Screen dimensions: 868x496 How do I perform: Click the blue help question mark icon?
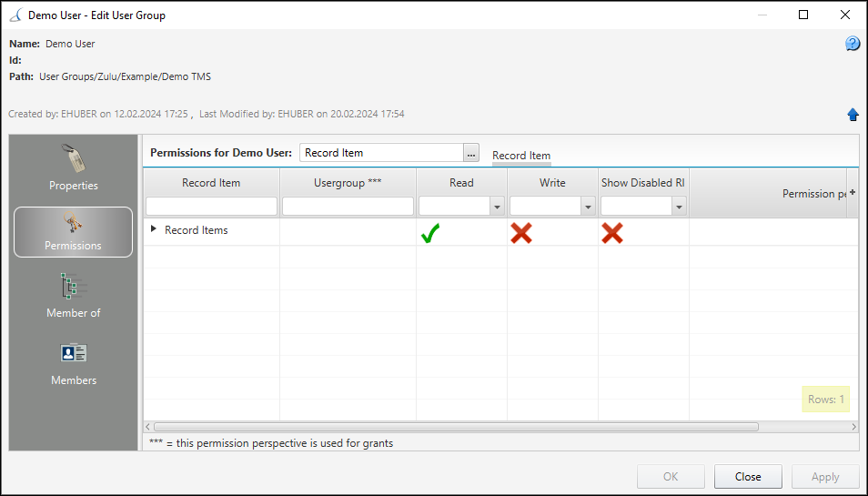point(853,43)
